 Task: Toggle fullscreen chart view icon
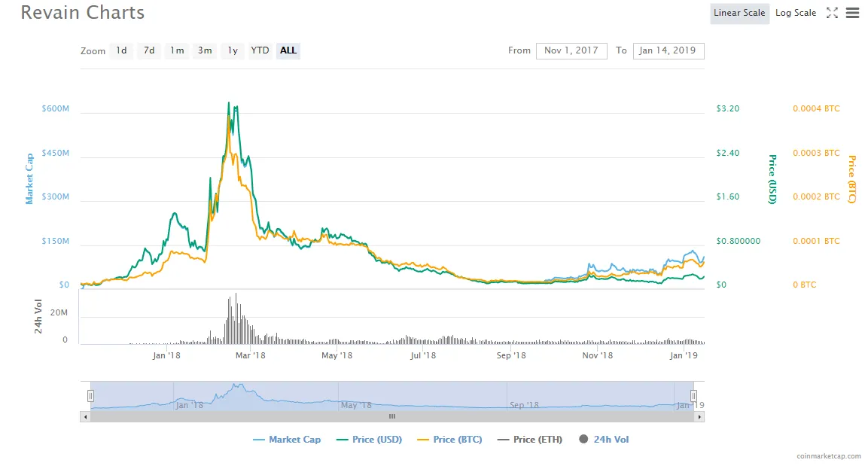tap(832, 13)
